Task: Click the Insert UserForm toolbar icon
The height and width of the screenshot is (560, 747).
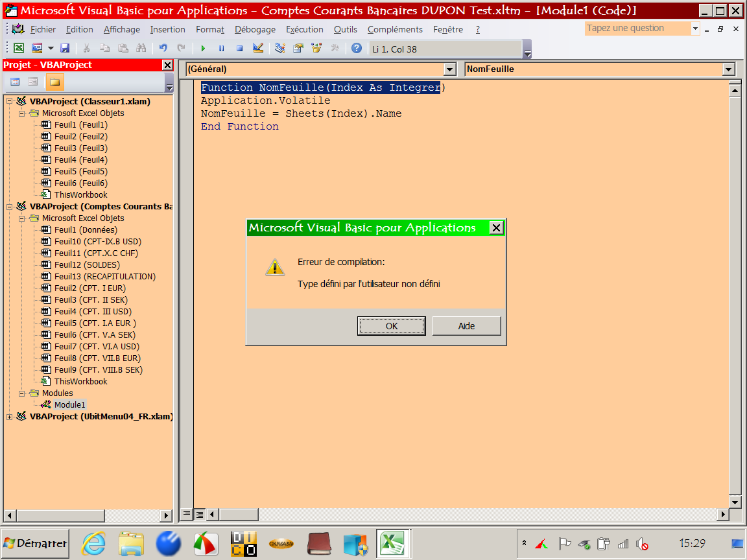Action: tap(37, 48)
